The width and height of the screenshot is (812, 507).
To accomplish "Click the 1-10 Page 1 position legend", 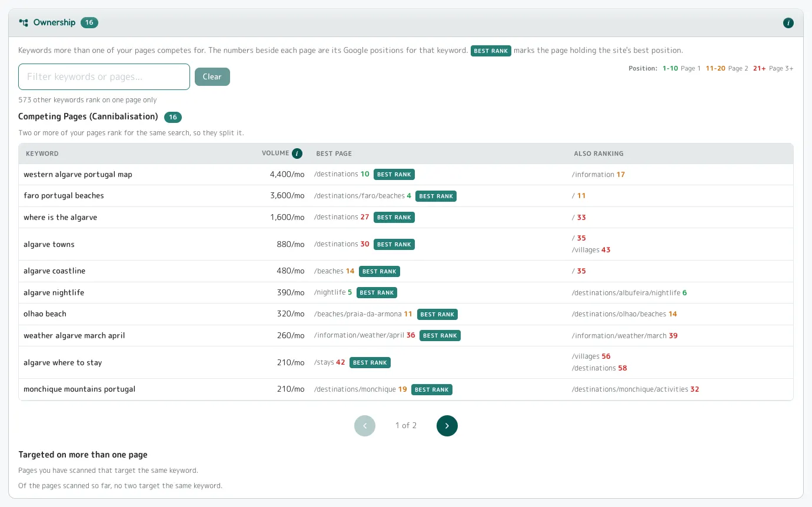I will click(681, 69).
